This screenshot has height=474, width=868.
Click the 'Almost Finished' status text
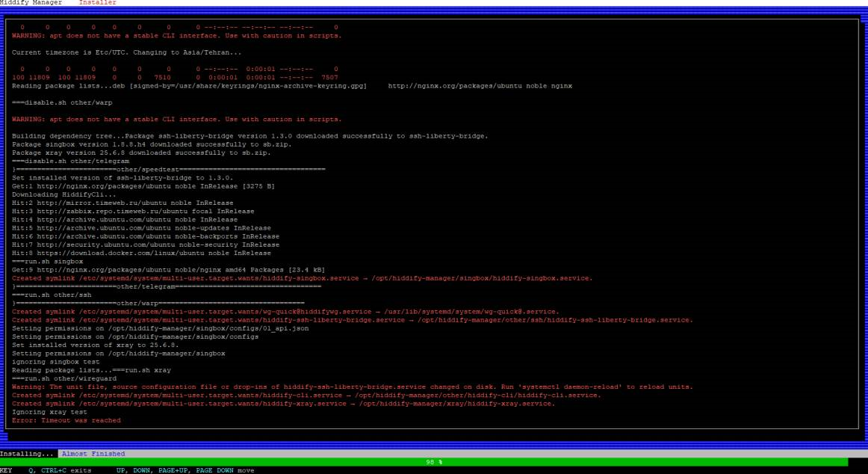(93, 454)
